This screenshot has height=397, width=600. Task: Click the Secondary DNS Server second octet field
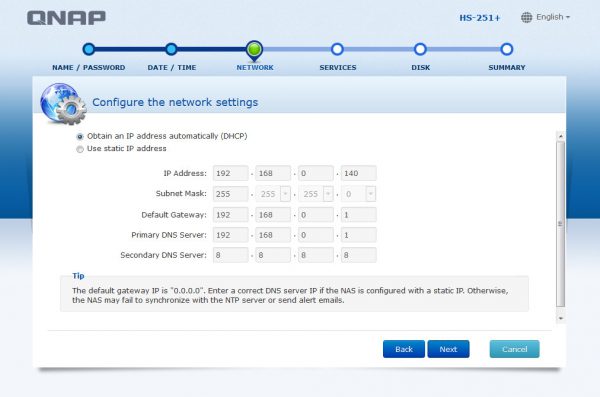(x=273, y=255)
